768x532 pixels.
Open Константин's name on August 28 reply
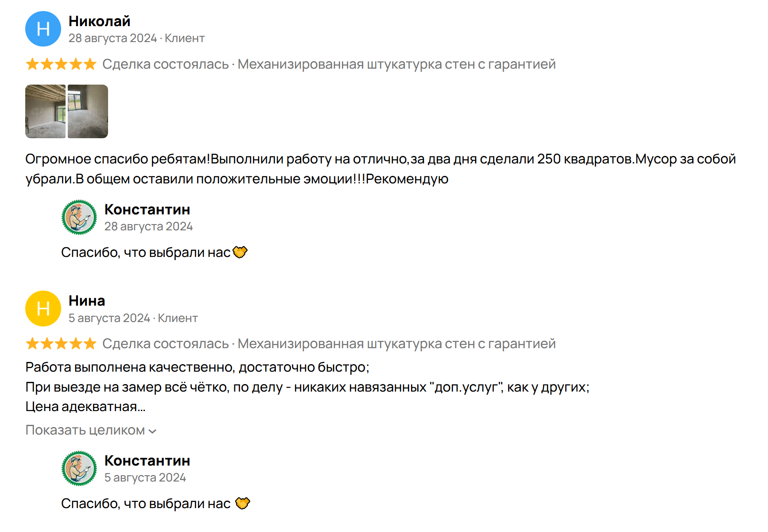pos(147,210)
